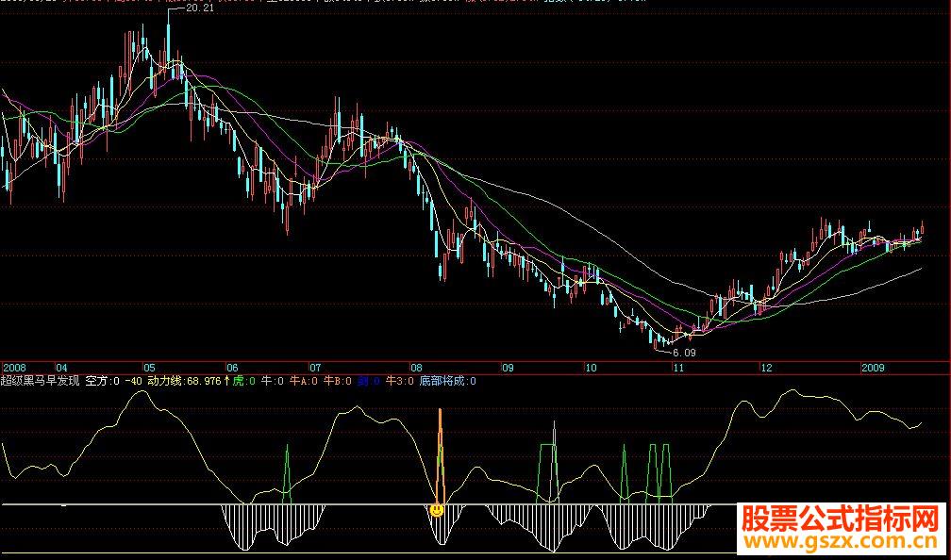
Task: Click the 牛3:0 indicator value
Action: pos(400,381)
